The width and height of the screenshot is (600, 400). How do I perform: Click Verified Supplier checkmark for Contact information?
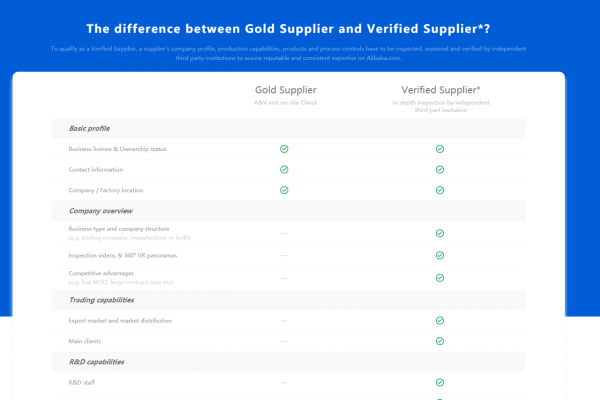click(440, 170)
